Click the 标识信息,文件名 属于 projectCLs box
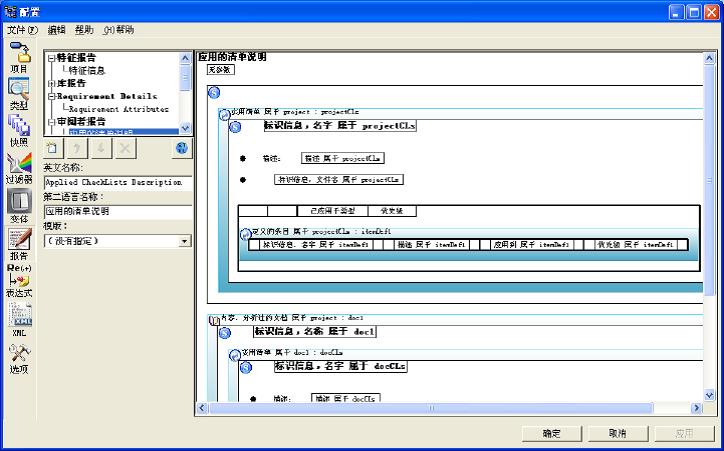 tap(339, 180)
